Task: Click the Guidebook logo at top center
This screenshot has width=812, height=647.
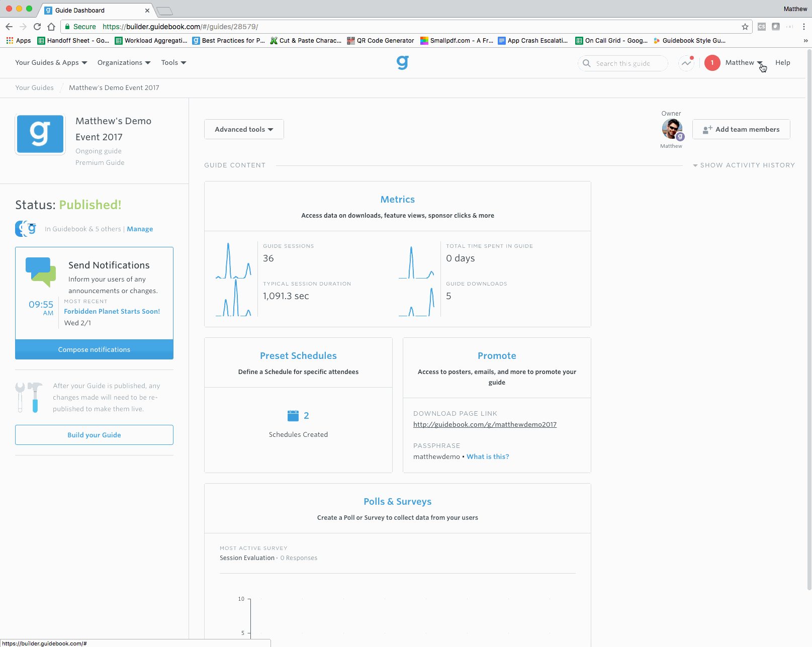Action: 402,63
